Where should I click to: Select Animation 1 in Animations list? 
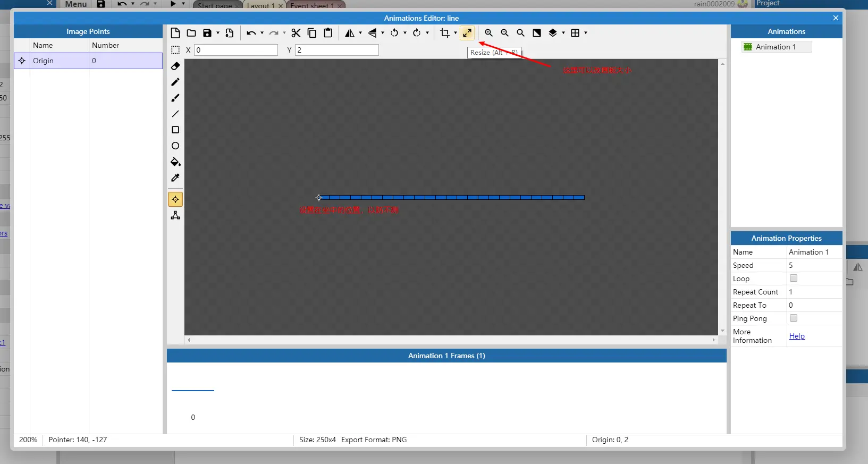776,47
